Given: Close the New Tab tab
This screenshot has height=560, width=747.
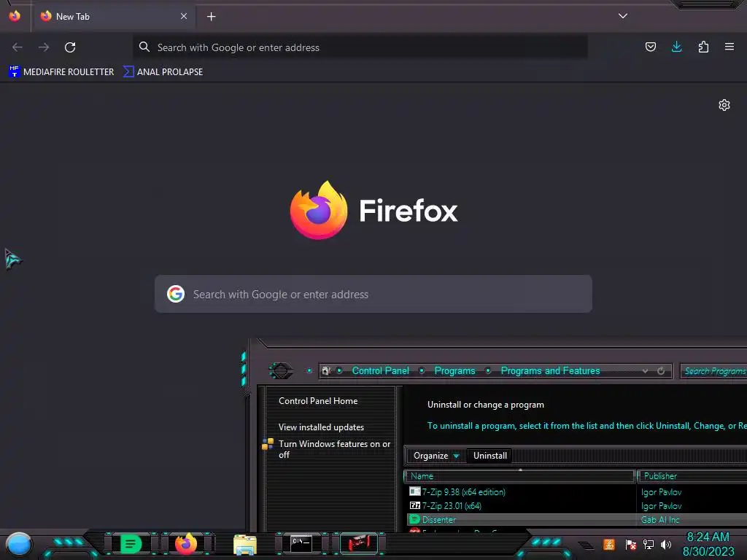Looking at the screenshot, I should (184, 16).
